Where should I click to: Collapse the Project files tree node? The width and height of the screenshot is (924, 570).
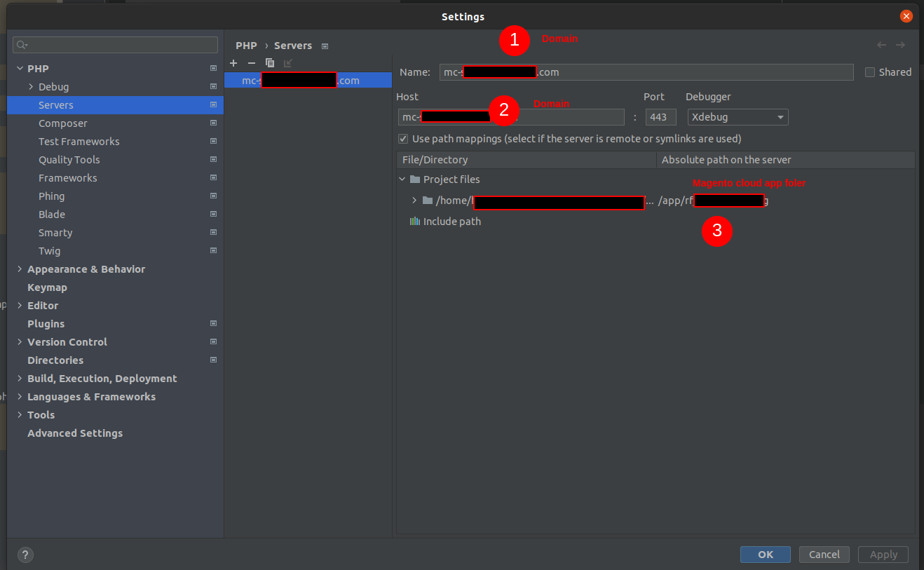point(402,179)
